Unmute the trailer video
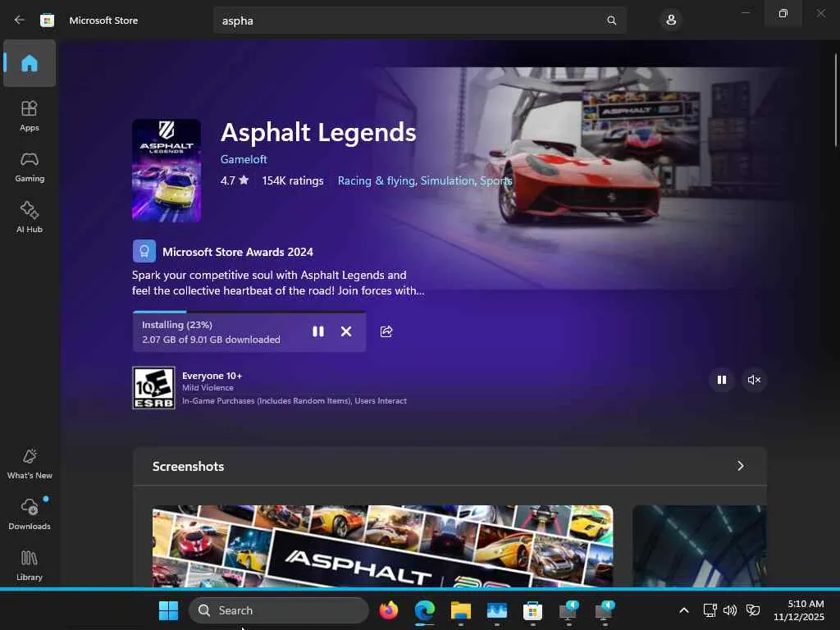The width and height of the screenshot is (840, 630). [754, 380]
